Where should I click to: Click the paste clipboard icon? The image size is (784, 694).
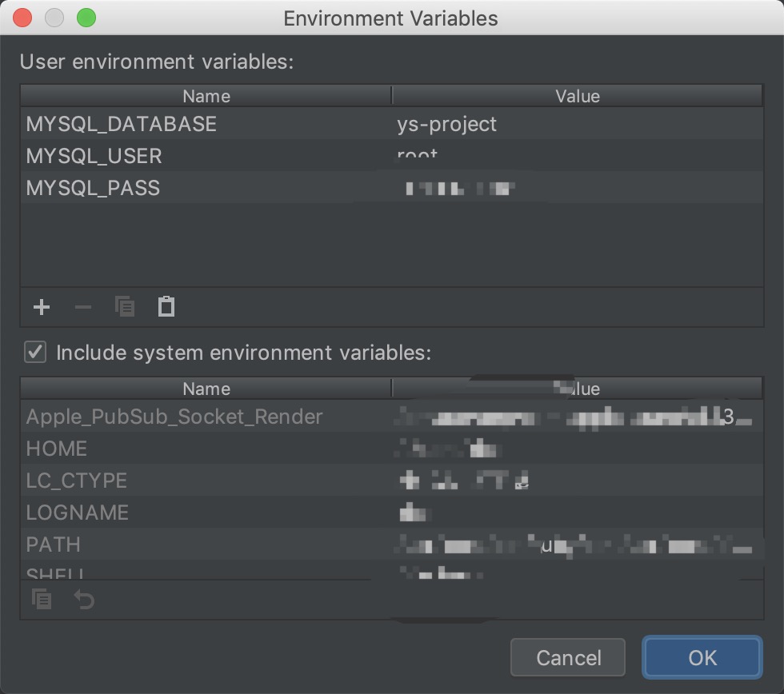coord(166,307)
